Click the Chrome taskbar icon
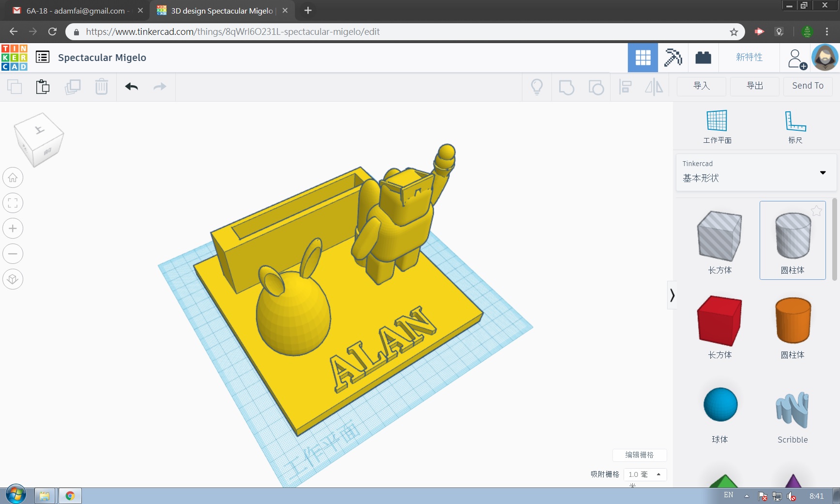This screenshot has width=840, height=504. (x=70, y=496)
